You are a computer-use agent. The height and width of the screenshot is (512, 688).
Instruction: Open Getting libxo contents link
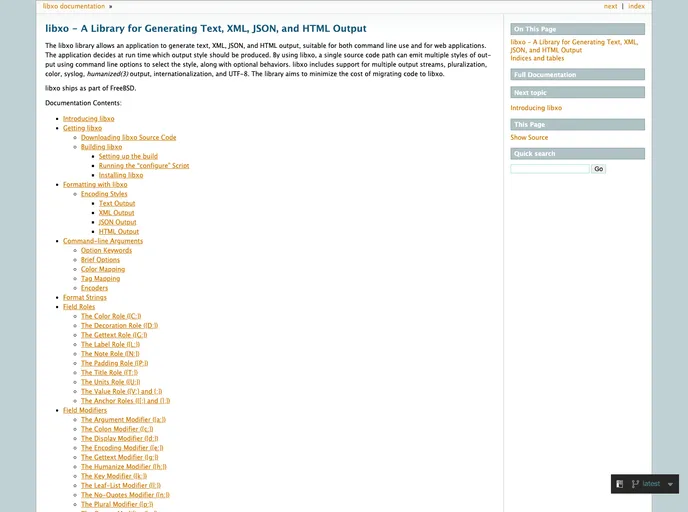click(x=82, y=128)
